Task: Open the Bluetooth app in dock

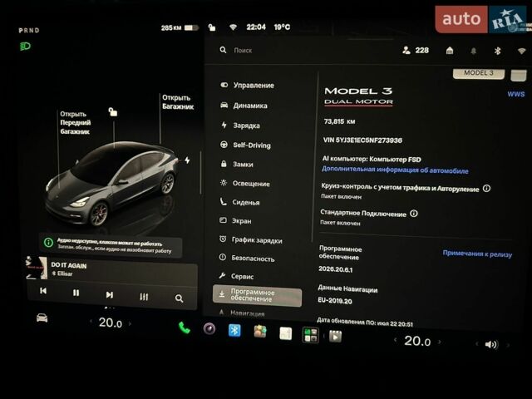Action: [x=234, y=331]
